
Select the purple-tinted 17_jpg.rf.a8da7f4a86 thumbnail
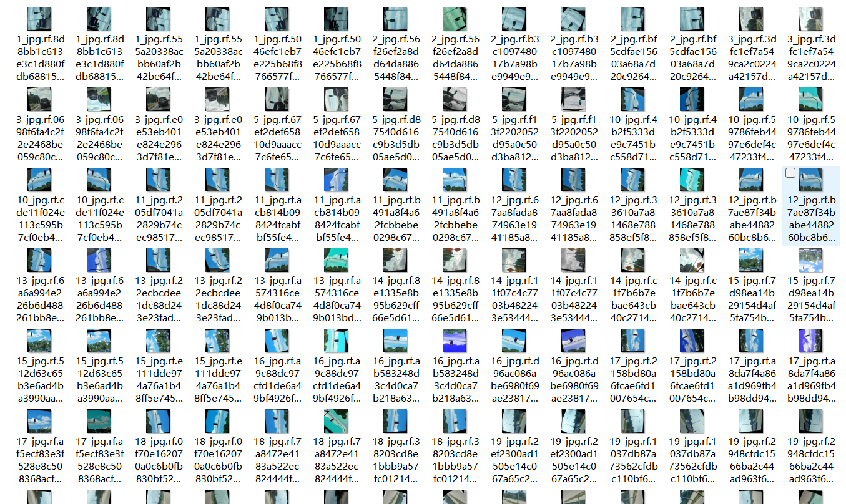[811, 341]
